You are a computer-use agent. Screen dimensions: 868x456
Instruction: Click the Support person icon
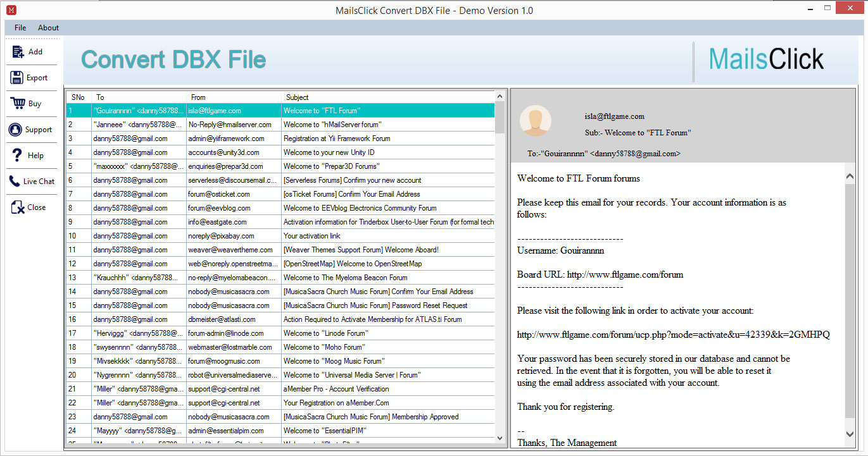15,130
